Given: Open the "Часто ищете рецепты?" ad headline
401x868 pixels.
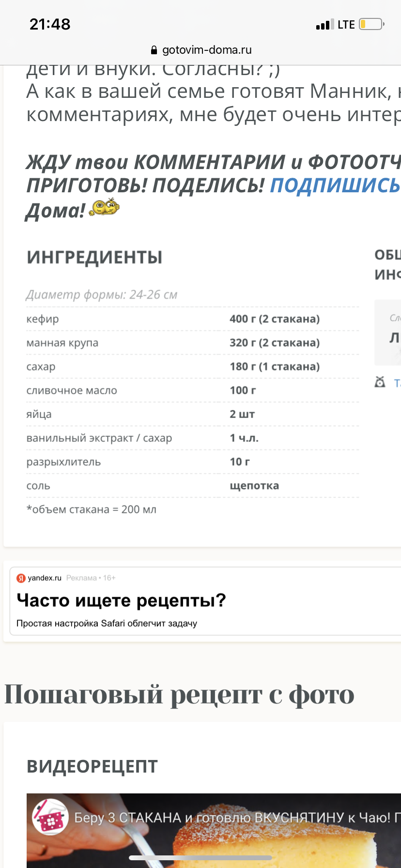Looking at the screenshot, I should (121, 600).
